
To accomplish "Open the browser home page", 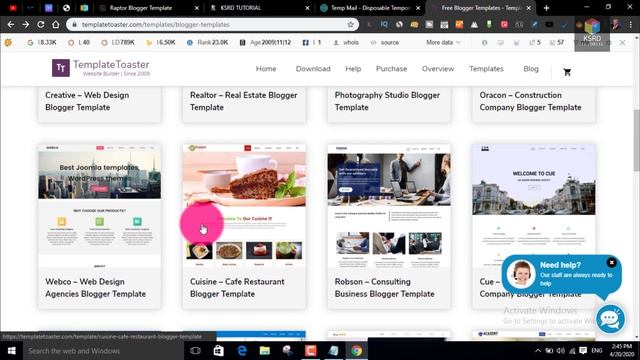I will [56, 24].
